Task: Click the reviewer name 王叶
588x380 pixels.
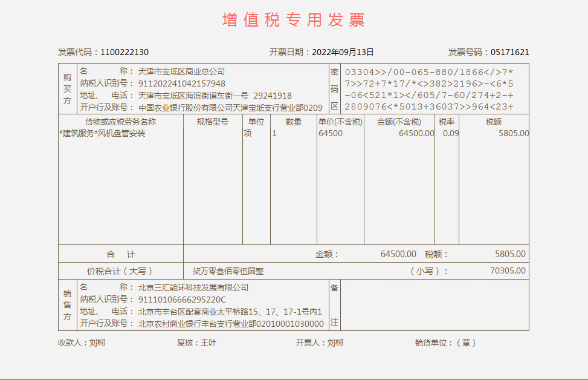Action: pos(208,342)
